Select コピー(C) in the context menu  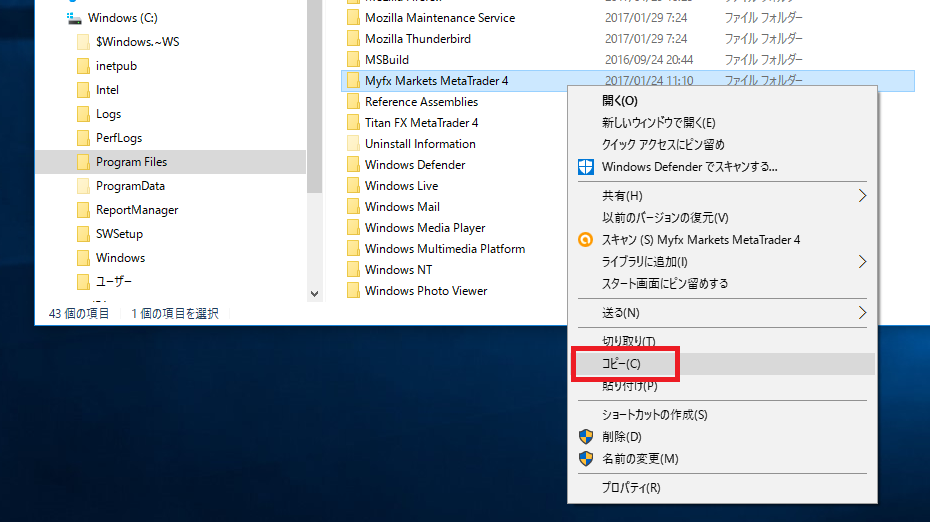pyautogui.click(x=722, y=364)
